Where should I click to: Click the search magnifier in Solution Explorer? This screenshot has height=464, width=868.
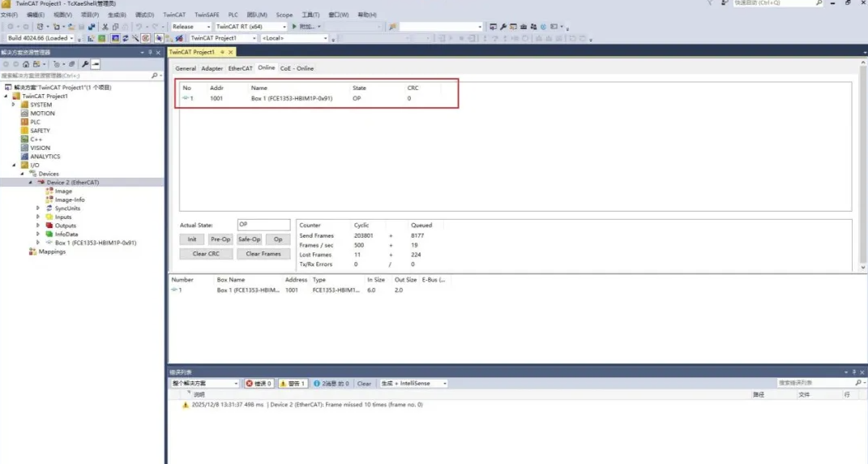click(155, 75)
